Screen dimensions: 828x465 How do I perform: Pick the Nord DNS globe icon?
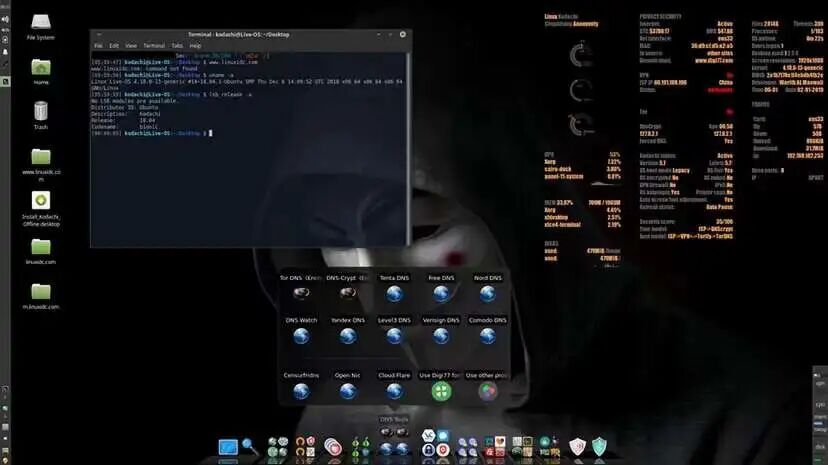pos(487,293)
